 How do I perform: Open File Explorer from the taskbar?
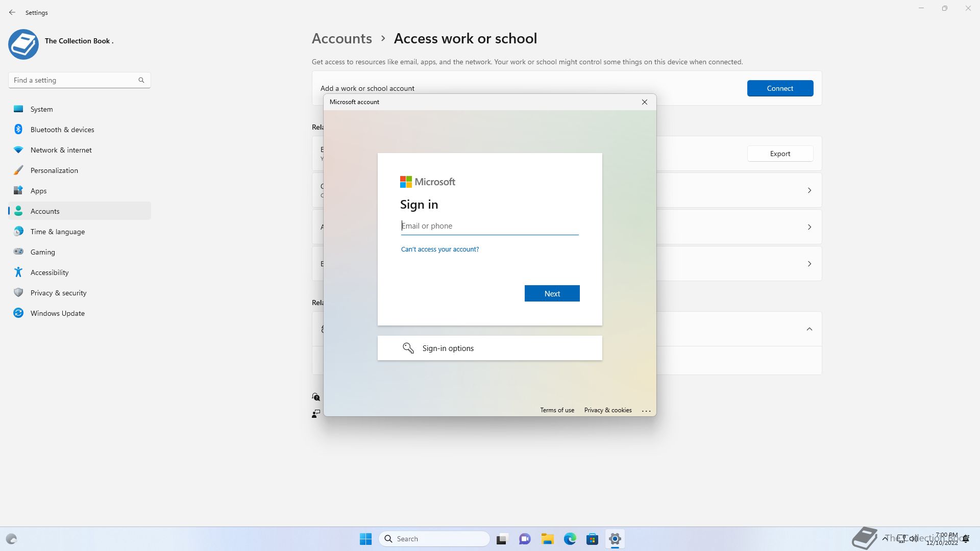click(x=548, y=539)
